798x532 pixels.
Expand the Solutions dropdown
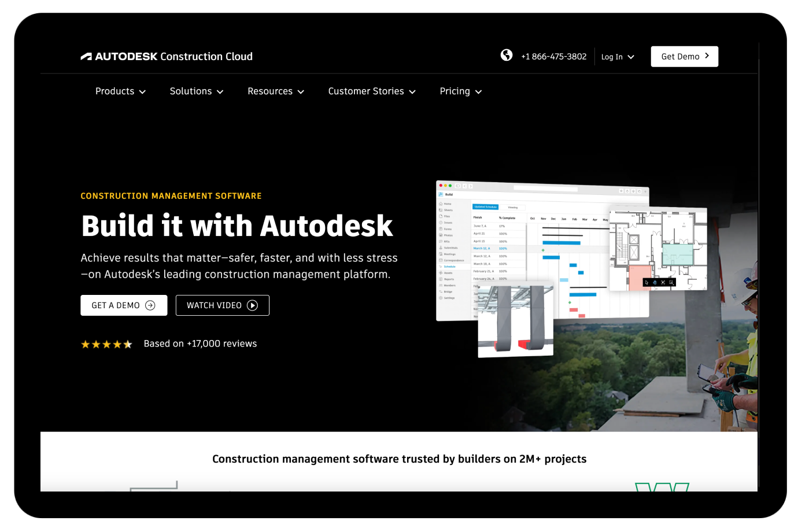(197, 91)
